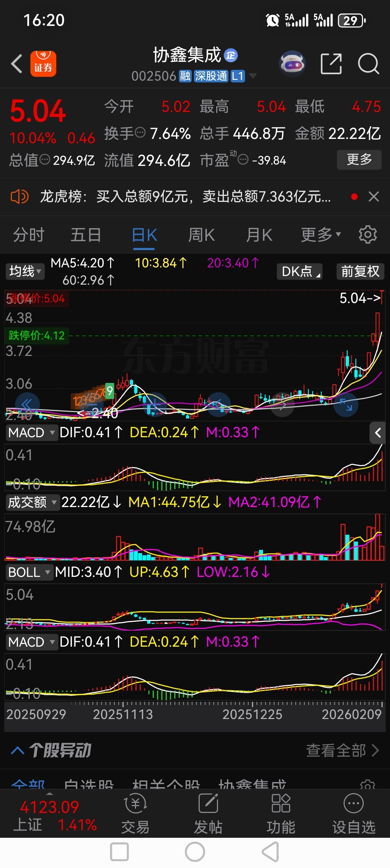Tap the share icon

tap(331, 64)
